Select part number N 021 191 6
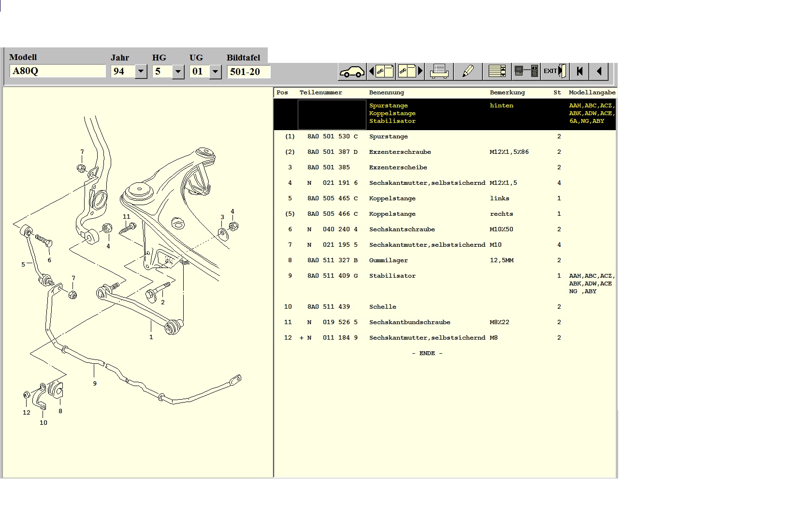The image size is (812, 508). [333, 183]
